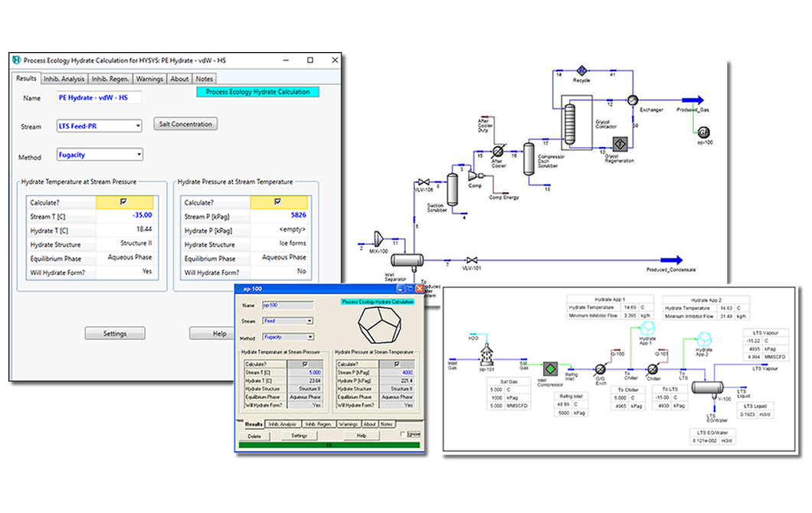Click the MIX-100 mixer icon

[378, 239]
